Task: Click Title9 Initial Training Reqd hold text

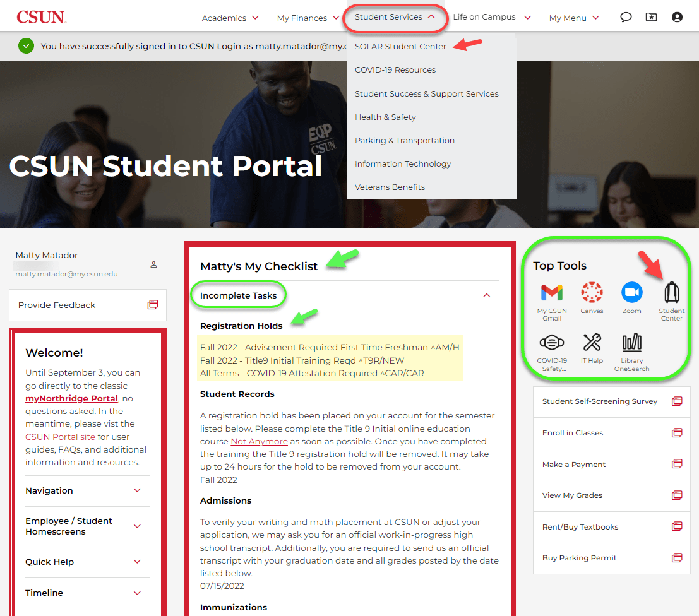Action: click(302, 360)
